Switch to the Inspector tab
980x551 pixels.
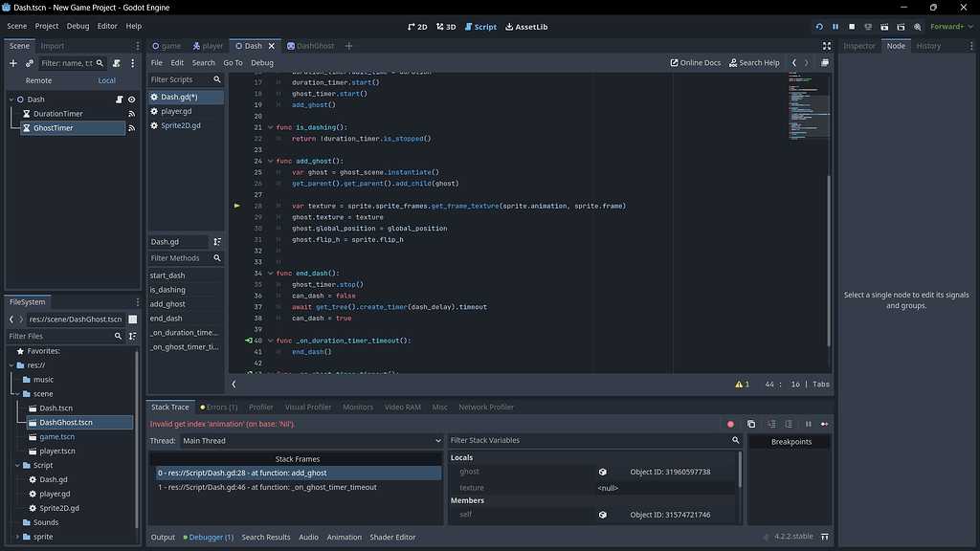click(860, 45)
